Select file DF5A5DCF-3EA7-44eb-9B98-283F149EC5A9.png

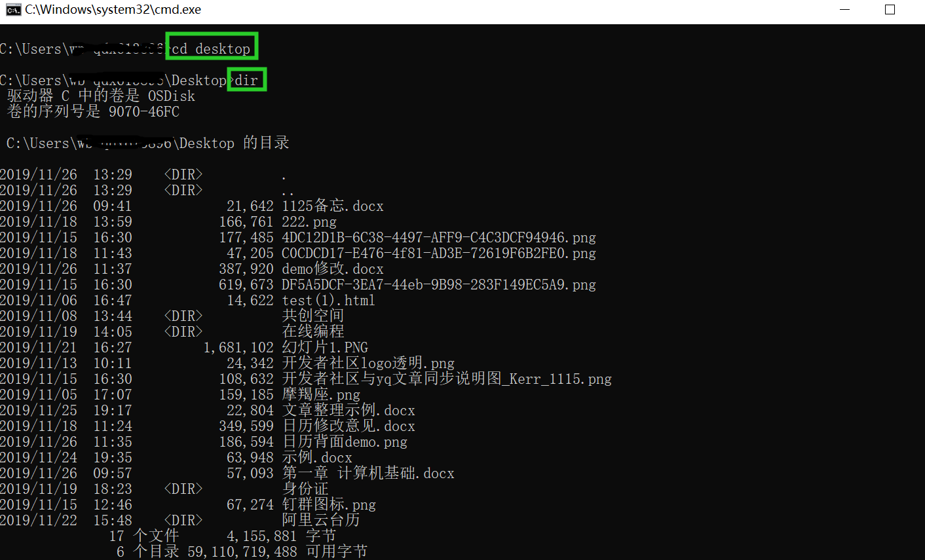439,284
